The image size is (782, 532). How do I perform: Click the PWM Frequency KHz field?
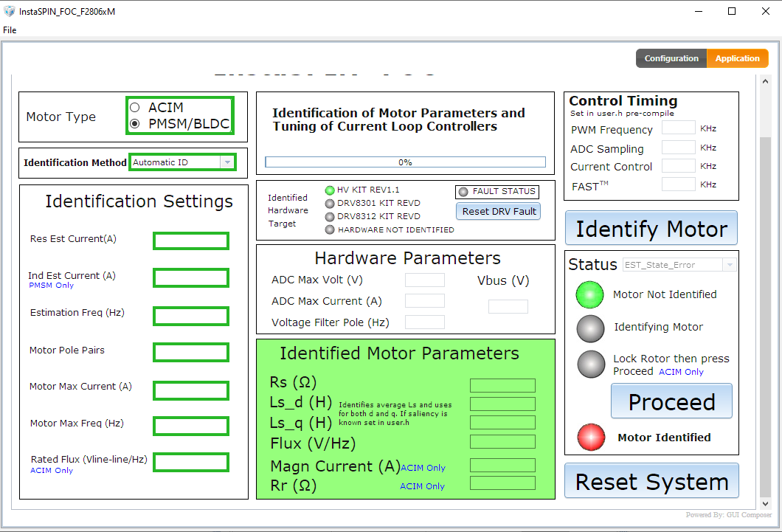click(x=678, y=128)
